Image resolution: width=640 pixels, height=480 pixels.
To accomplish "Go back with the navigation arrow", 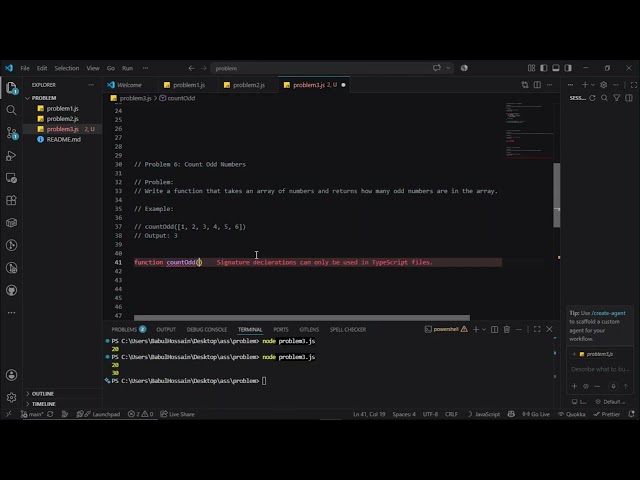I will coord(191,68).
